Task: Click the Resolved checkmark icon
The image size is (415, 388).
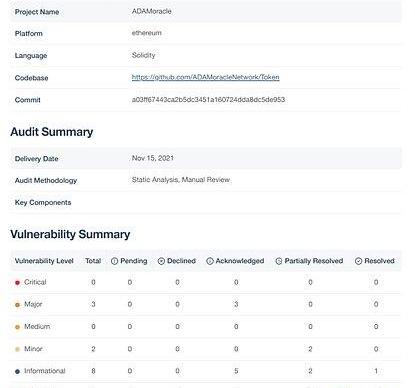Action: (x=358, y=261)
